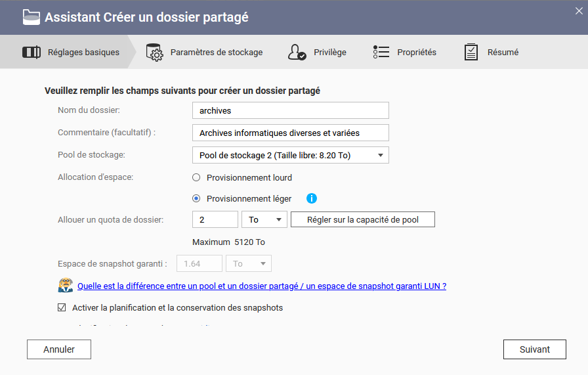
Task: Go to the Privilège step tab
Action: coord(329,53)
